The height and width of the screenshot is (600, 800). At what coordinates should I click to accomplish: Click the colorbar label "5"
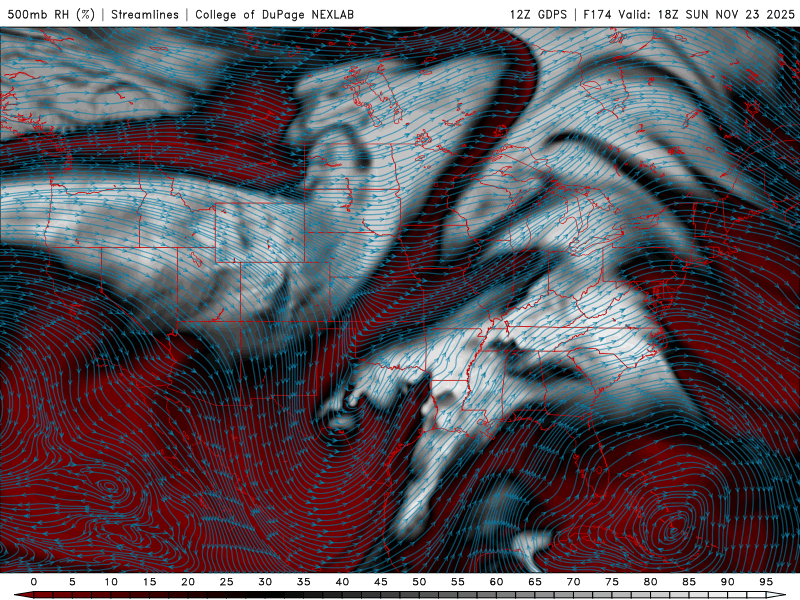tap(72, 582)
